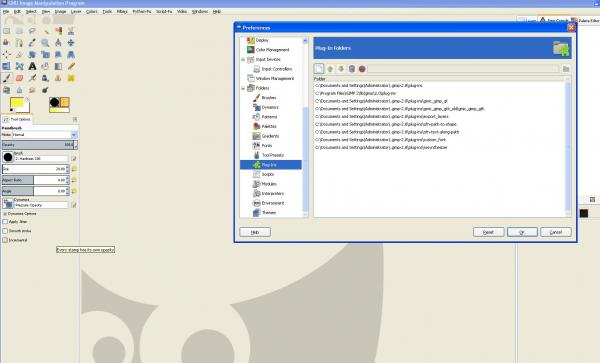Pick the Eraser tool
Image resolution: width=600 pixels, height=363 pixels.
pos(20,78)
